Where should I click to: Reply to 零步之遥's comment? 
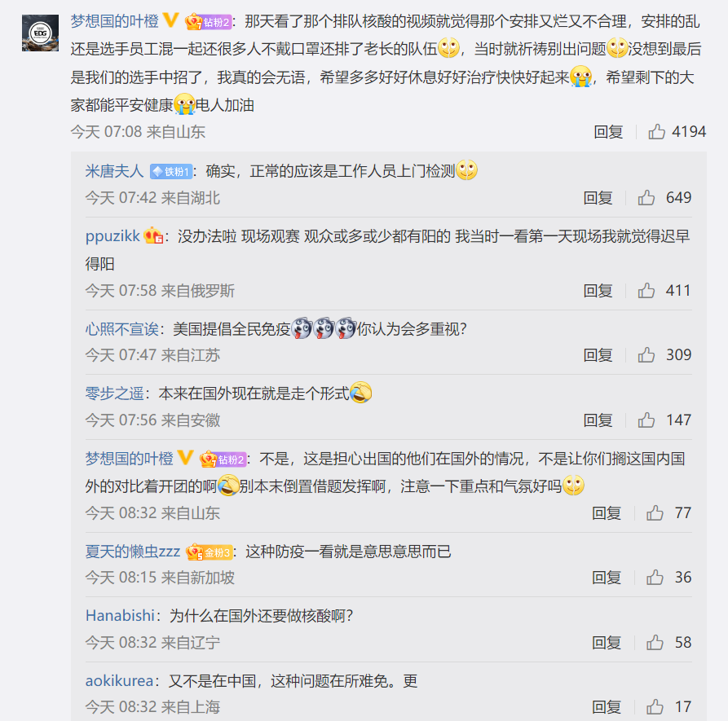tap(598, 420)
